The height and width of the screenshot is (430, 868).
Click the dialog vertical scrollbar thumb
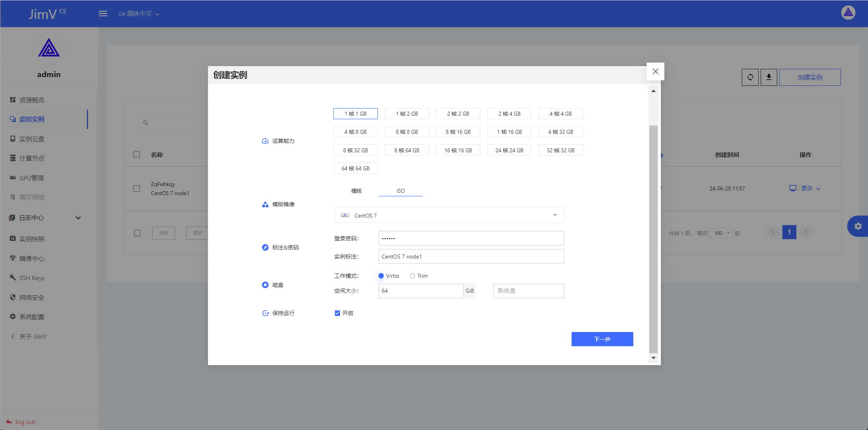(653, 239)
